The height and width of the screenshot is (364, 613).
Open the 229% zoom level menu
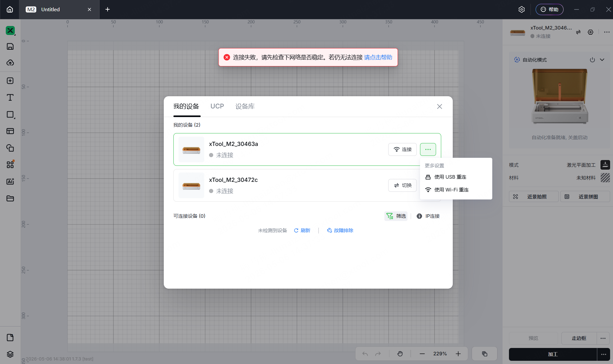pos(440,354)
